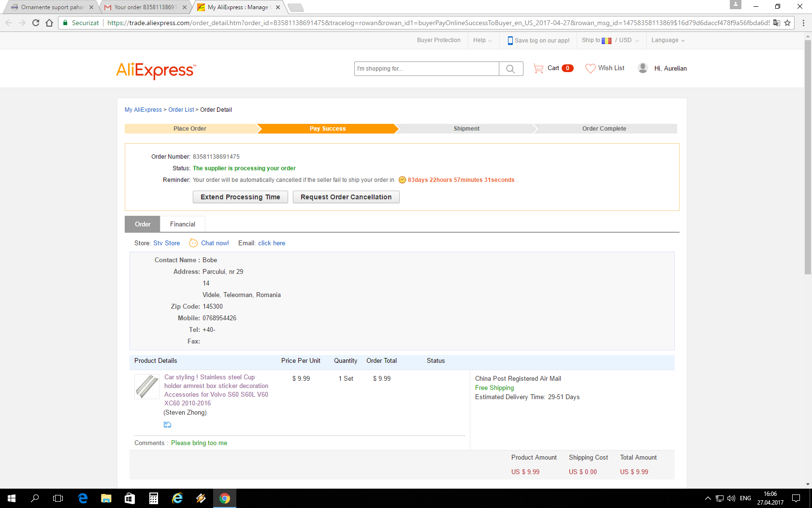The width and height of the screenshot is (812, 508).
Task: Click the Chat now! link text
Action: click(x=215, y=243)
